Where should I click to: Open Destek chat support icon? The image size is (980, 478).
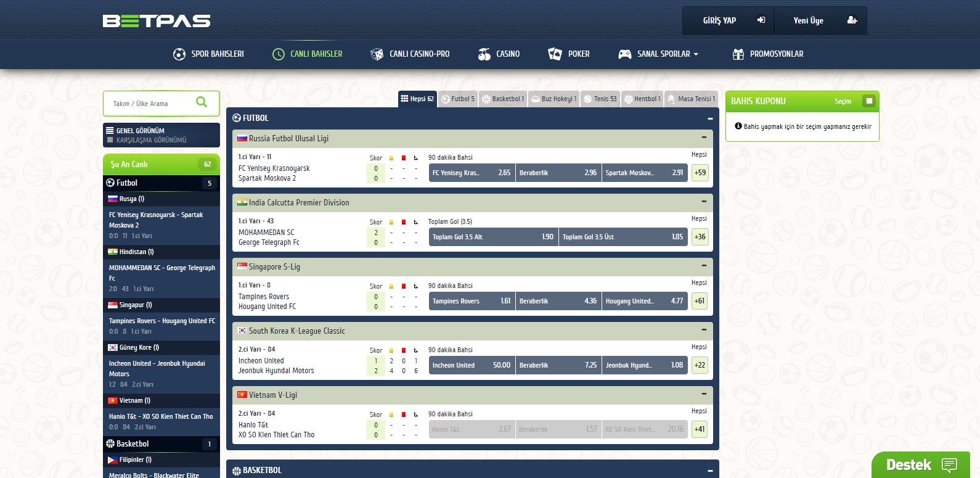click(949, 465)
